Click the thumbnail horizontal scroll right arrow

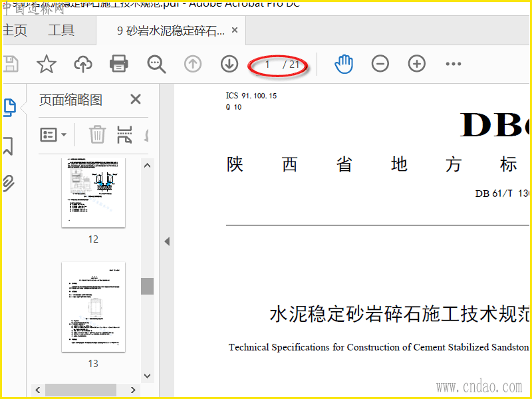pos(134,390)
